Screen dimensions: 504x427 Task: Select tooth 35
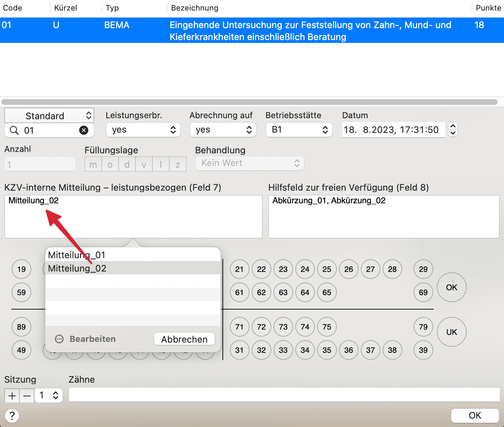point(327,350)
